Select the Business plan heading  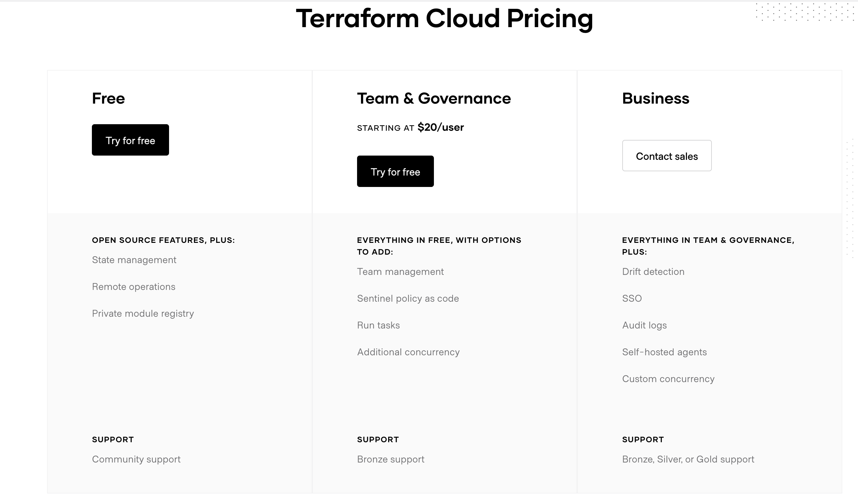tap(655, 98)
